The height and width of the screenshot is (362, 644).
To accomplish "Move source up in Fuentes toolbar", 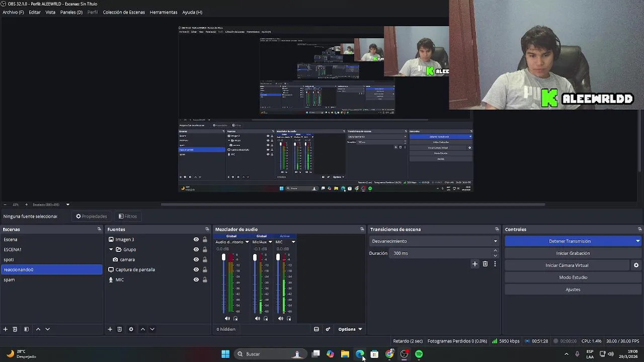I will click(x=143, y=329).
